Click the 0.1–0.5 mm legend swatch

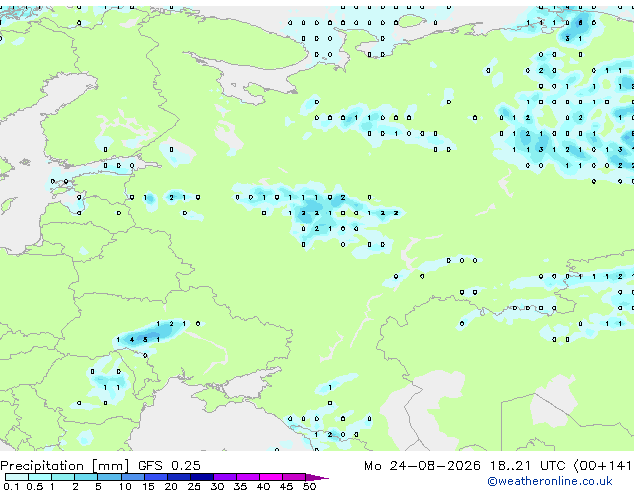point(17,477)
